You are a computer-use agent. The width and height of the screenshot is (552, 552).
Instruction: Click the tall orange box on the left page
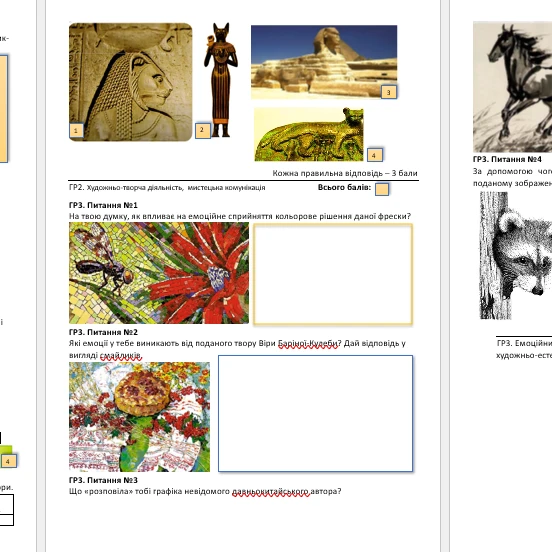pos(4,108)
